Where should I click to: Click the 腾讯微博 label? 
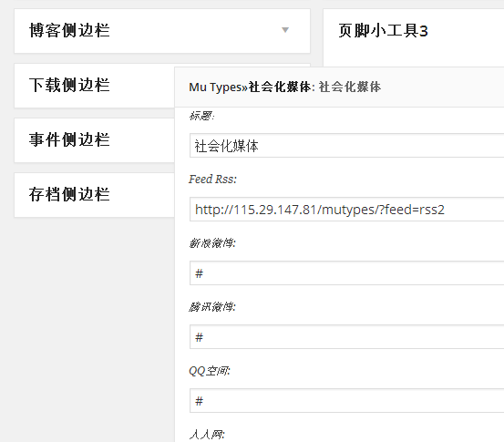tap(212, 307)
